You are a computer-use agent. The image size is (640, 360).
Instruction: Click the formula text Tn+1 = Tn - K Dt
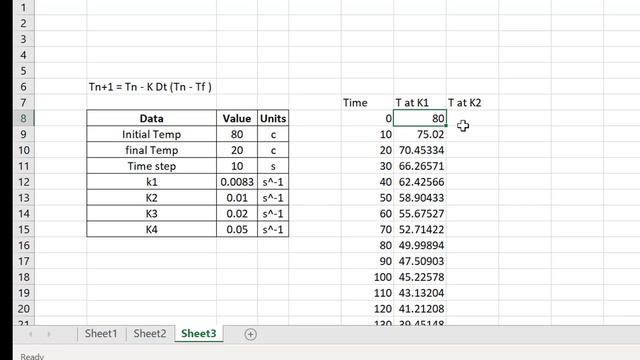click(x=150, y=87)
